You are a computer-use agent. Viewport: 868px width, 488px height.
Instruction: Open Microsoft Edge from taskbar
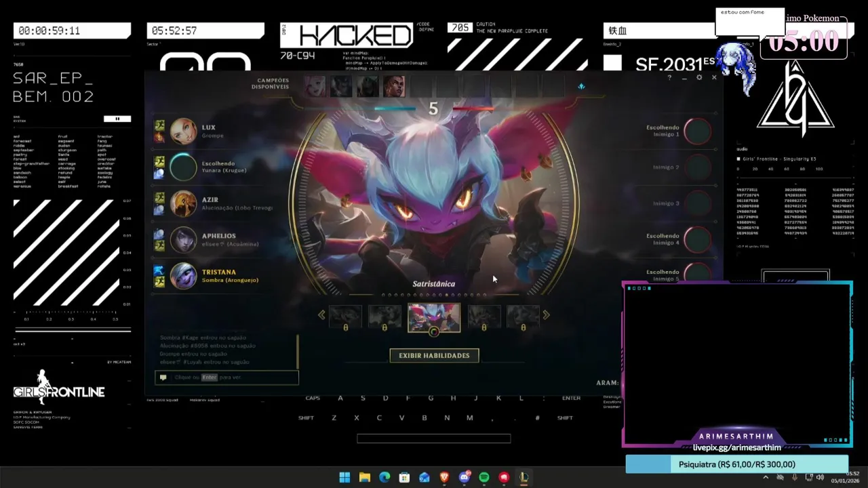tap(384, 477)
